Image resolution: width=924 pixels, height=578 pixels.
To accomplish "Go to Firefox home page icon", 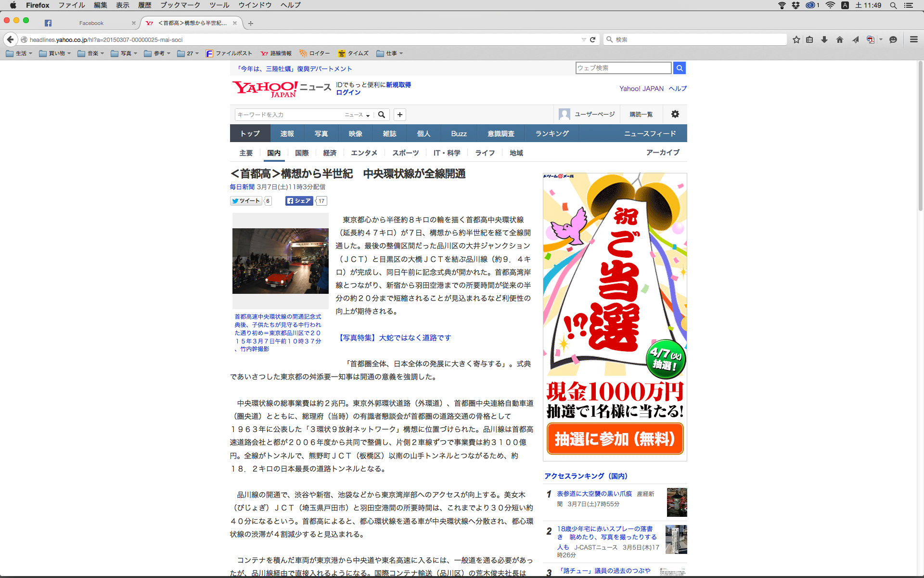I will point(840,39).
